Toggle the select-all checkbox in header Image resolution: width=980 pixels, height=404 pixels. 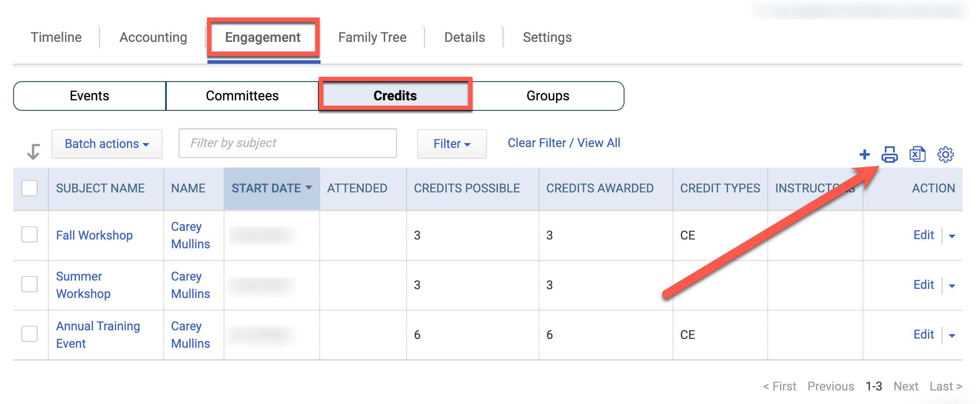(x=30, y=188)
